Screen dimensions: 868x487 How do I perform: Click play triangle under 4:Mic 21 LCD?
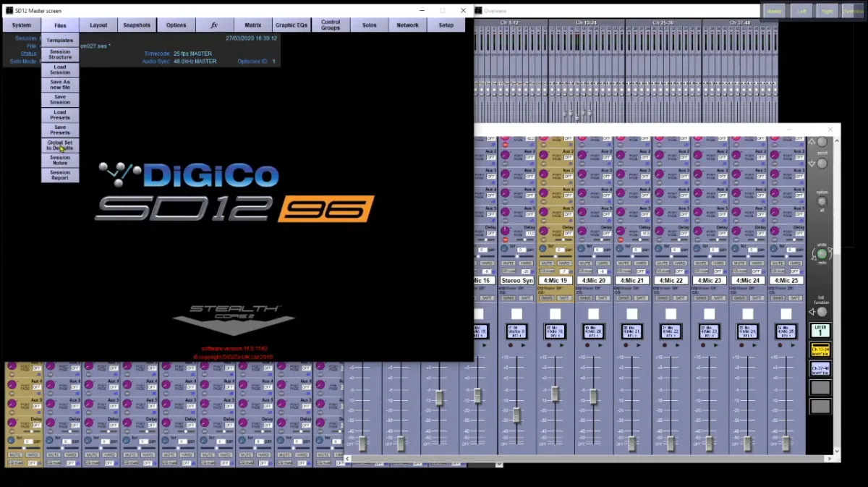click(x=639, y=345)
